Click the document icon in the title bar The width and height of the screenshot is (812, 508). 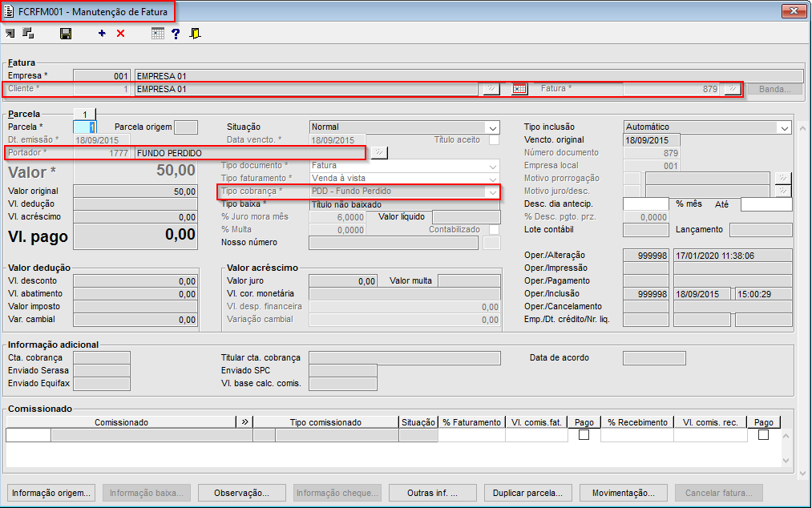click(x=8, y=11)
